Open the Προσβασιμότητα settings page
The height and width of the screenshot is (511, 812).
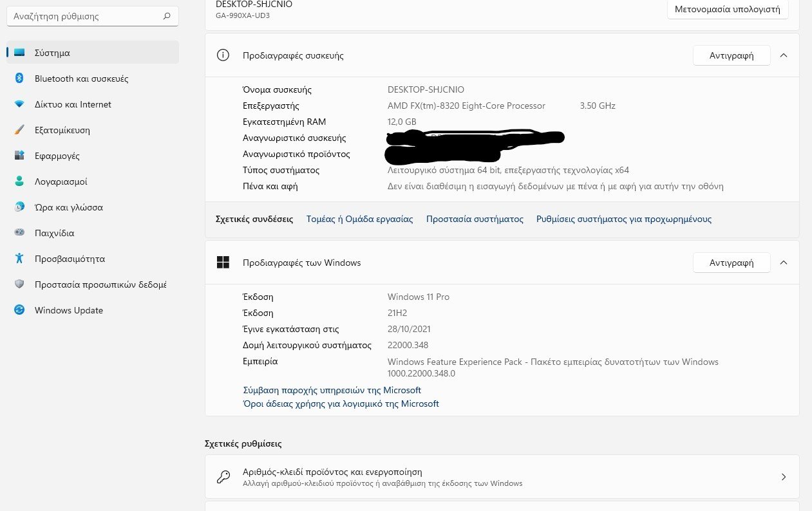click(92, 259)
